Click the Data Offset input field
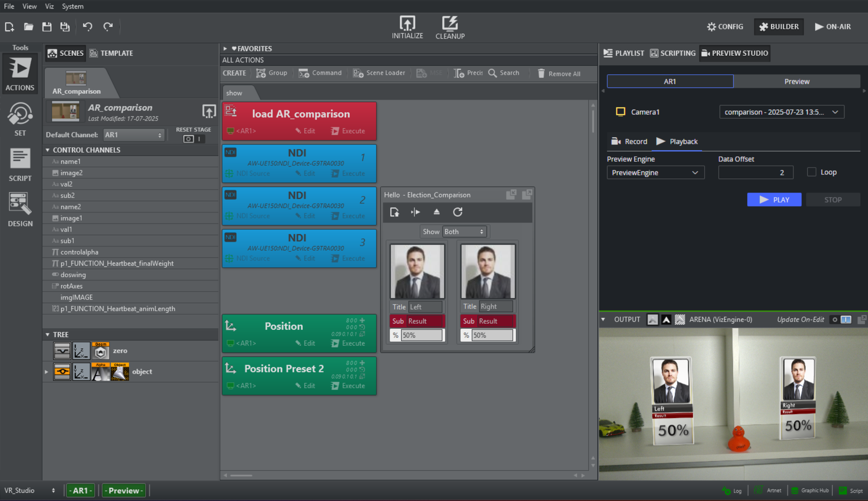This screenshot has width=868, height=501. (x=755, y=173)
